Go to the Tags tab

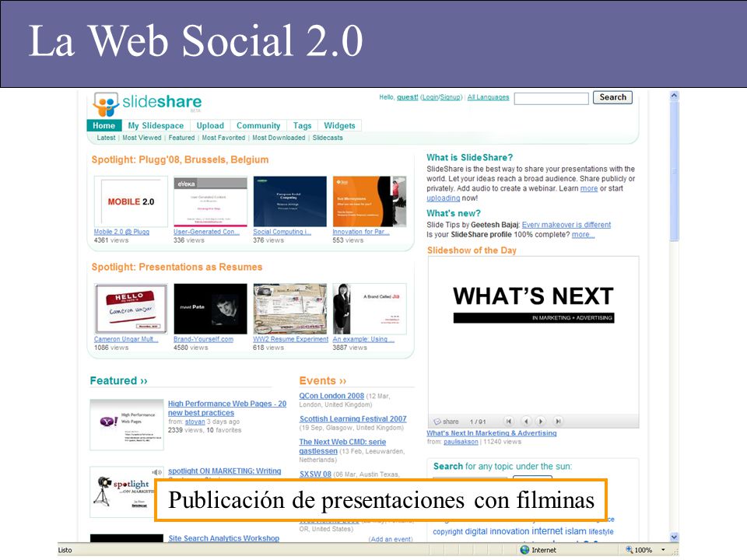(302, 125)
